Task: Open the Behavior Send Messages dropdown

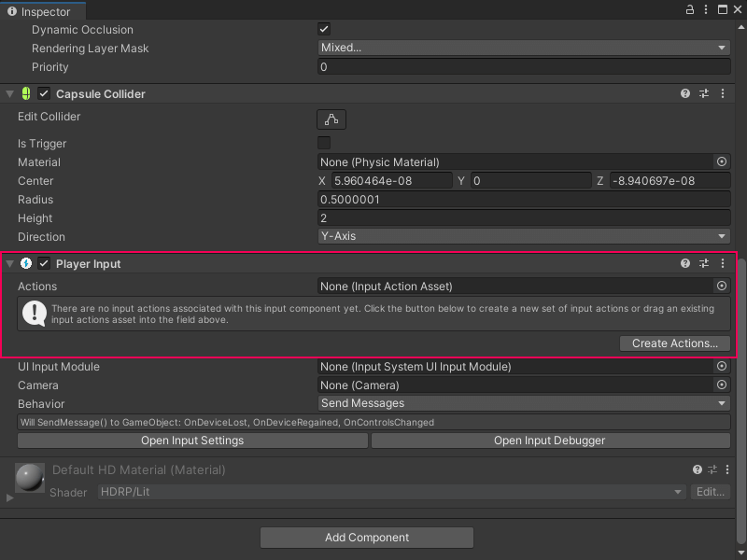Action: coord(523,403)
